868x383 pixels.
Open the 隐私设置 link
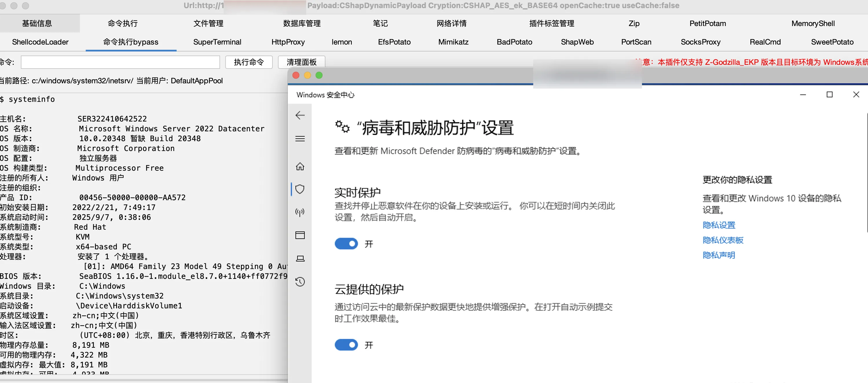click(719, 225)
